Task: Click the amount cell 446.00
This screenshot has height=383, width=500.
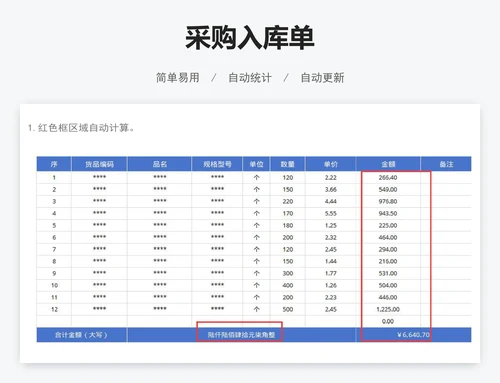Action: point(388,297)
